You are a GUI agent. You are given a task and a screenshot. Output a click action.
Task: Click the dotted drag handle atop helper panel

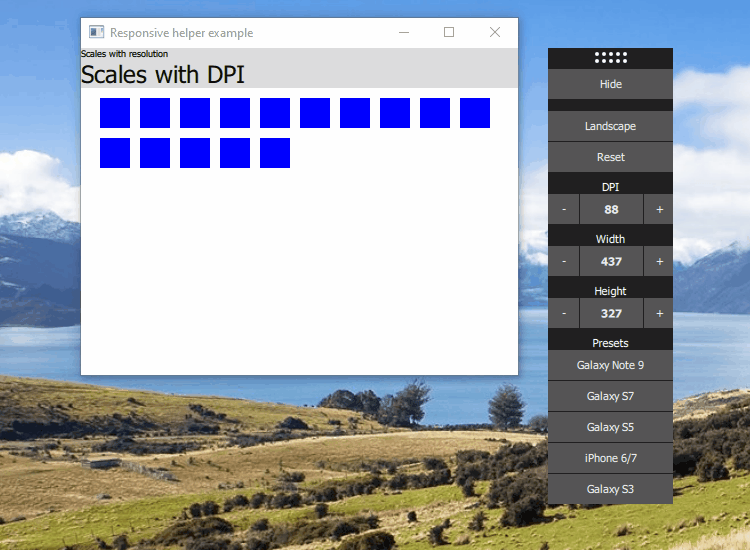tap(611, 58)
